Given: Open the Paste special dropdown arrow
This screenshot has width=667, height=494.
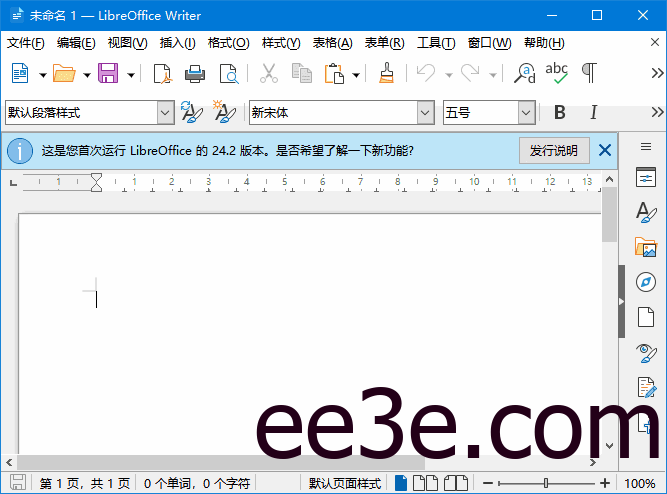Looking at the screenshot, I should [356, 75].
